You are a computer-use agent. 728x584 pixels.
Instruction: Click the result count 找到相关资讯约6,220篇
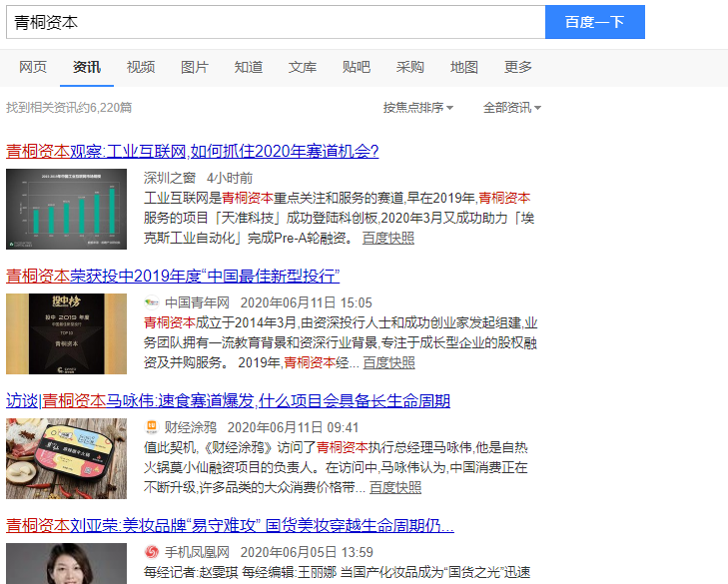click(69, 108)
